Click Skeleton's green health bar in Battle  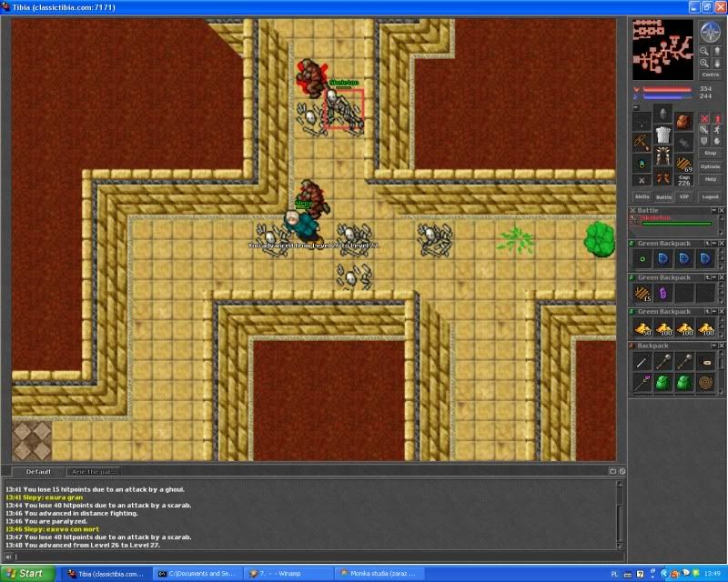pyautogui.click(x=676, y=224)
